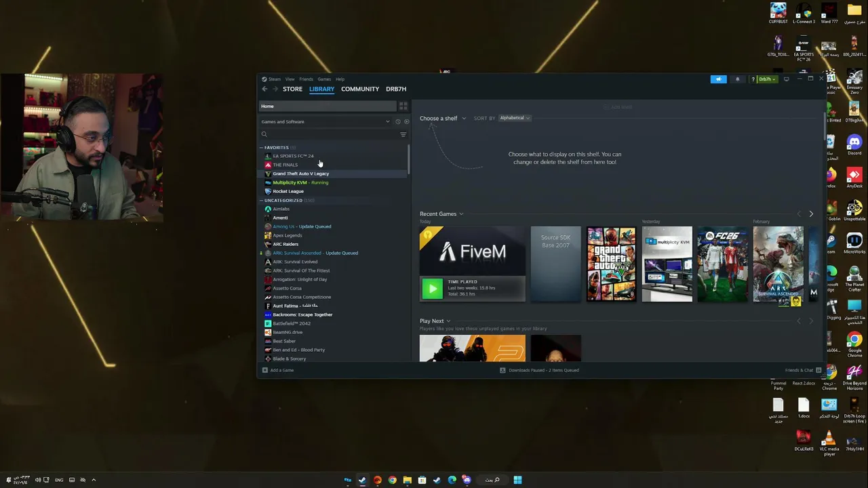Viewport: 868px width, 488px height.
Task: Open the EA FC26 recent game thumbnail
Action: 722,264
